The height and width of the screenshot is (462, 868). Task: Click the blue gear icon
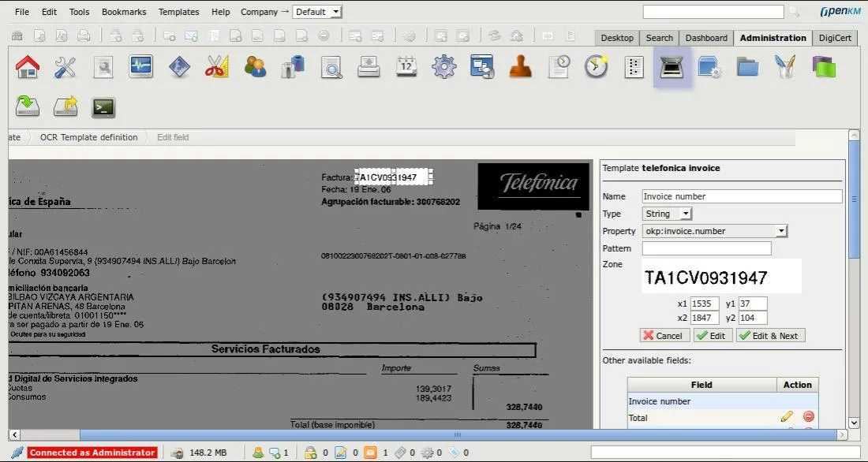444,67
